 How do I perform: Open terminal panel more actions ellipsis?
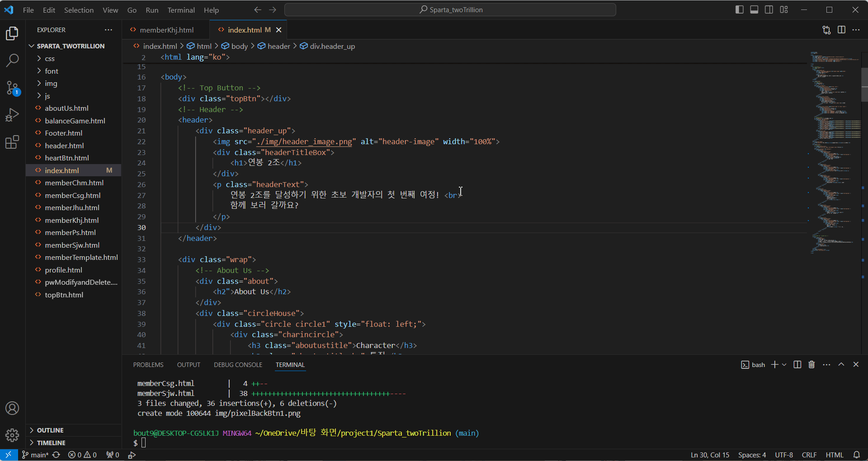pos(827,365)
